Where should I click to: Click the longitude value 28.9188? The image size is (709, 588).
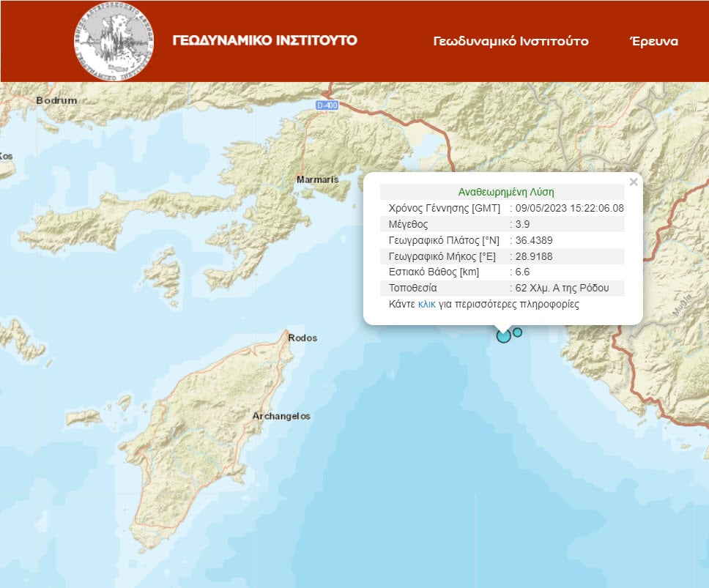[x=534, y=257]
